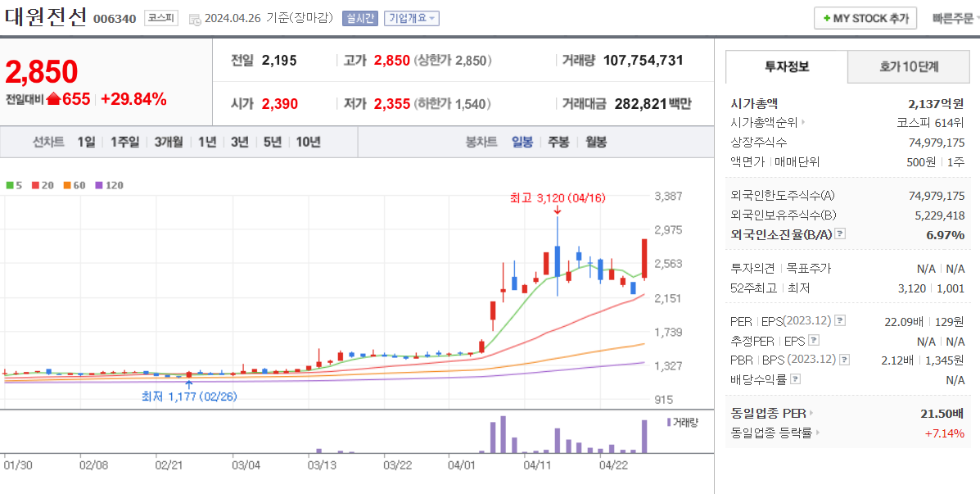Click the 04/22 date axis label

[x=613, y=465]
